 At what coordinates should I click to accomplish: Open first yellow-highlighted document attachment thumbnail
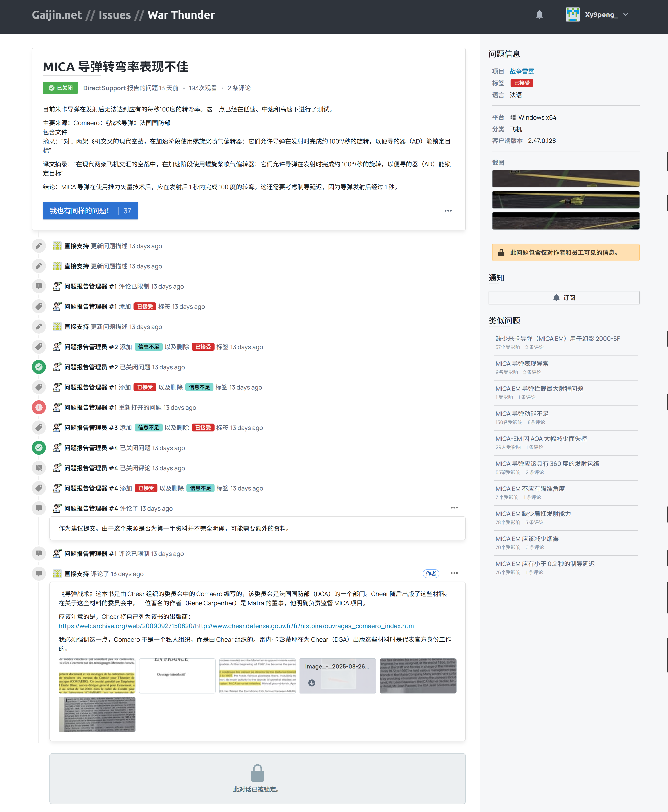point(97,675)
